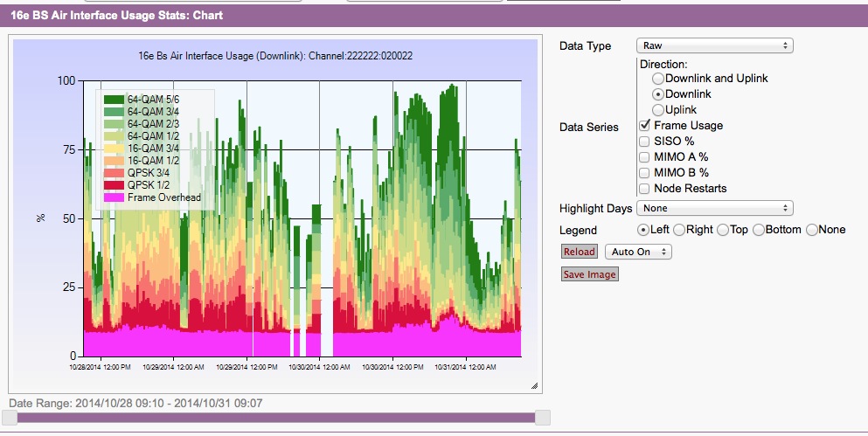Click the 64-QAM 1/2 legend swatch
The height and width of the screenshot is (436, 868).
[114, 136]
